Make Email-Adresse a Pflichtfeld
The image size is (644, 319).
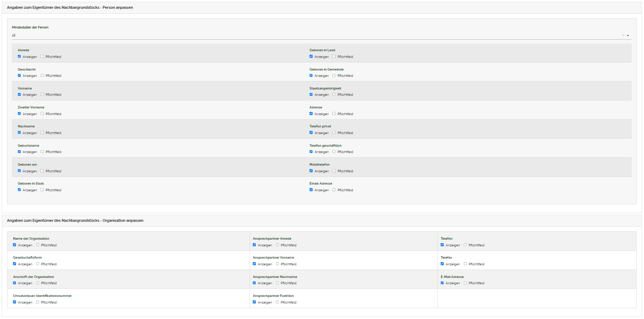[334, 190]
